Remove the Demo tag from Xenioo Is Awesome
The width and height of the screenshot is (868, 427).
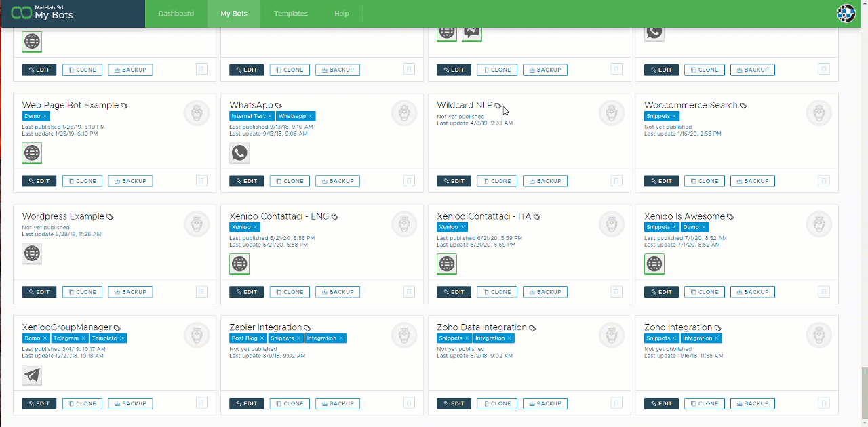click(704, 227)
